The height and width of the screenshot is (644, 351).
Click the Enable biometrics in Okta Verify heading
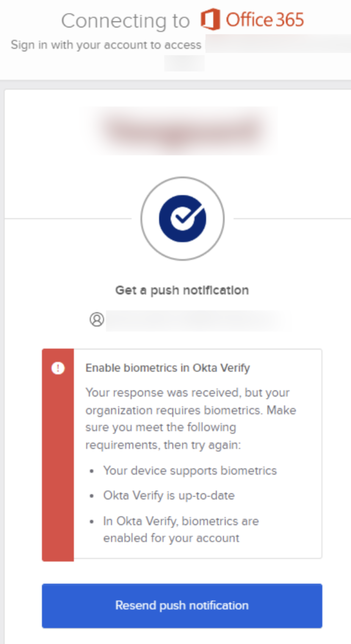pos(167,368)
